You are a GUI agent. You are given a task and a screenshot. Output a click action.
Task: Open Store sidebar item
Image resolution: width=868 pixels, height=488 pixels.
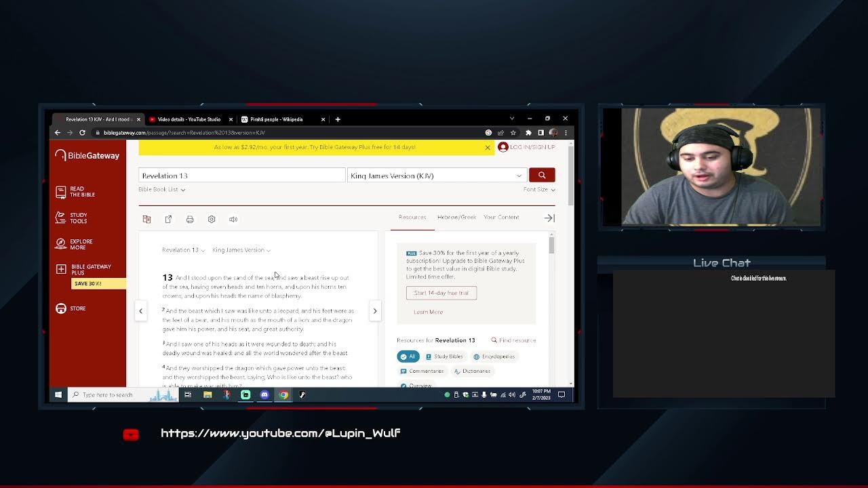pyautogui.click(x=71, y=308)
